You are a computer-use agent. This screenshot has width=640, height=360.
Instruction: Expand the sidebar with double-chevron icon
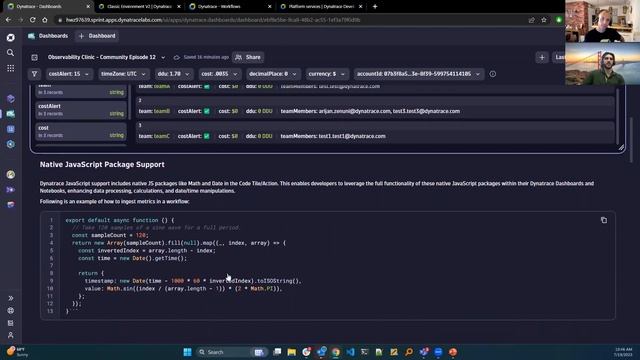(11, 298)
